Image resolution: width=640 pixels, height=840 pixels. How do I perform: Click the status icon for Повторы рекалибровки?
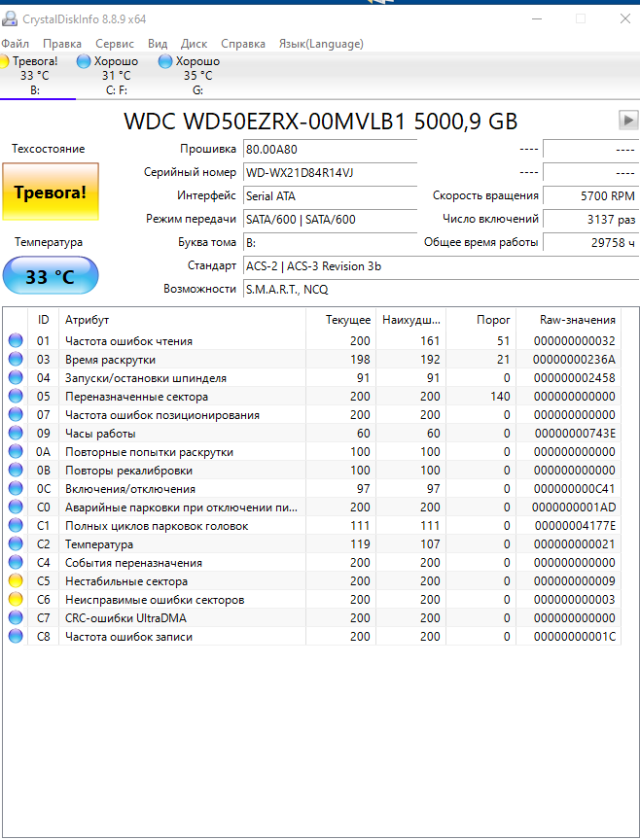[x=16, y=471]
